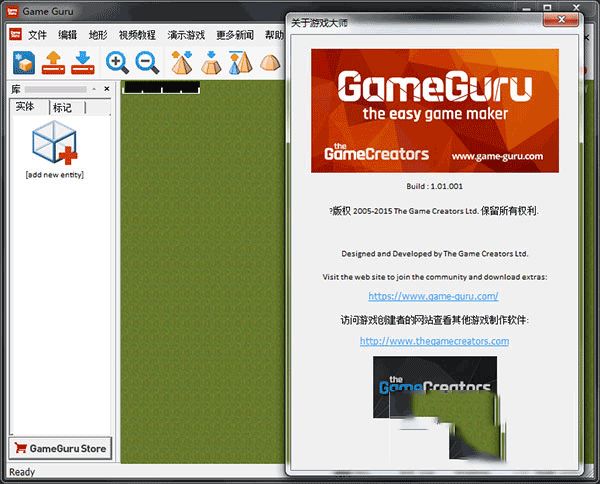This screenshot has width=600, height=484.
Task: Open the 文件 menu
Action: click(x=37, y=35)
